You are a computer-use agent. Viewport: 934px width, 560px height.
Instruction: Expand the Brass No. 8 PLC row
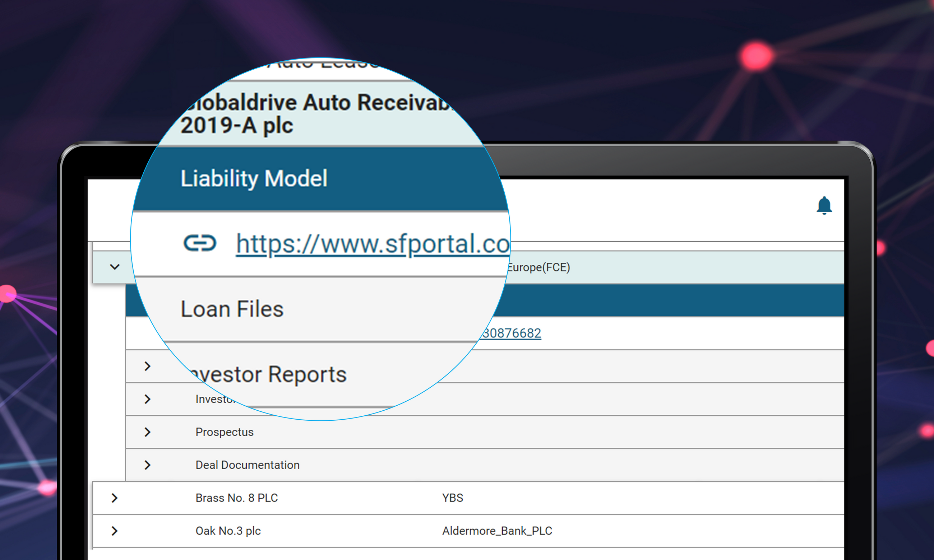[114, 498]
